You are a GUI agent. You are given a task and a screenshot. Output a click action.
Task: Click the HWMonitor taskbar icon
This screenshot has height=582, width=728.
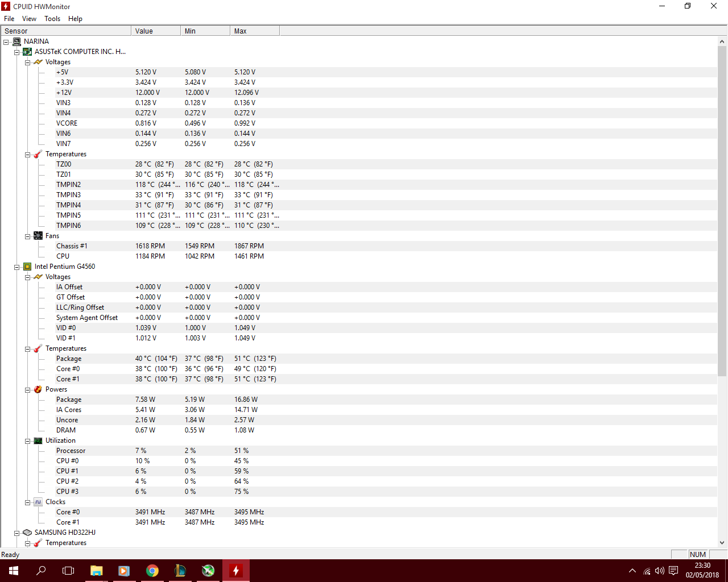[x=235, y=571]
